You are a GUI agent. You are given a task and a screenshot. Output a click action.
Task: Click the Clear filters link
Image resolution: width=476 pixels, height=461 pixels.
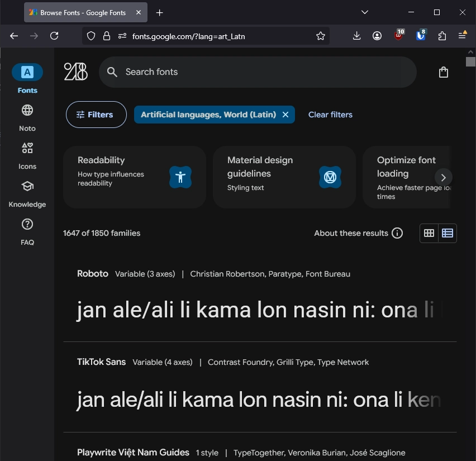point(330,114)
